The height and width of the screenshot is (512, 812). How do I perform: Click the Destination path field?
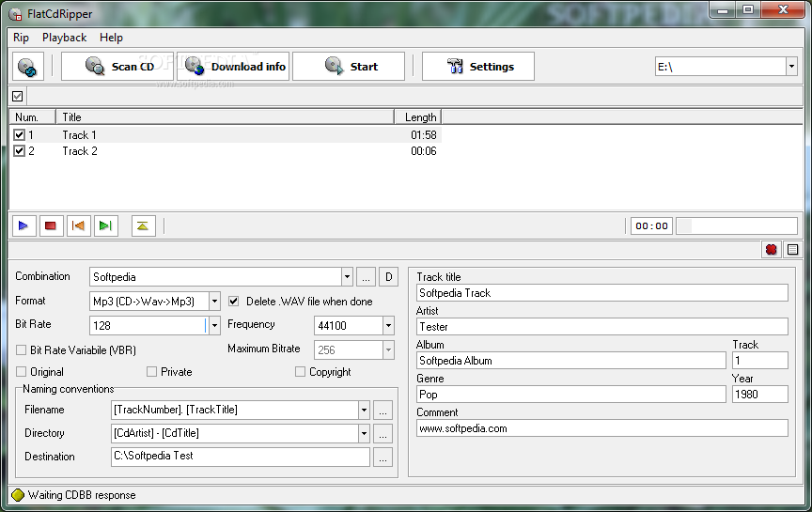241,456
